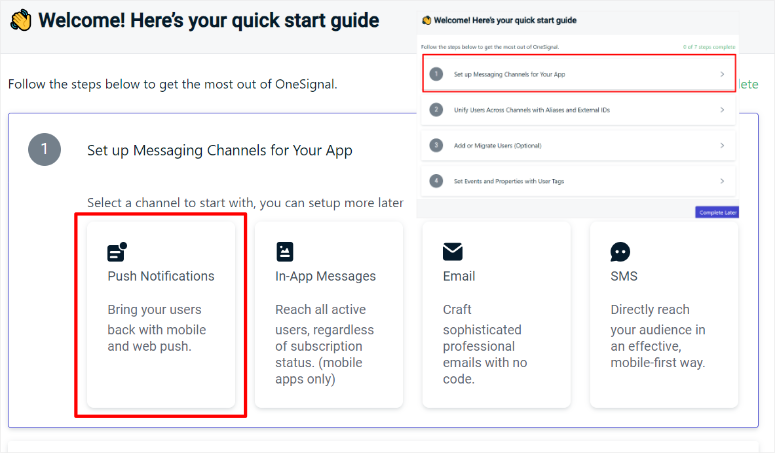The width and height of the screenshot is (775, 453).
Task: Select the In-App Messages channel card
Action: (x=329, y=315)
